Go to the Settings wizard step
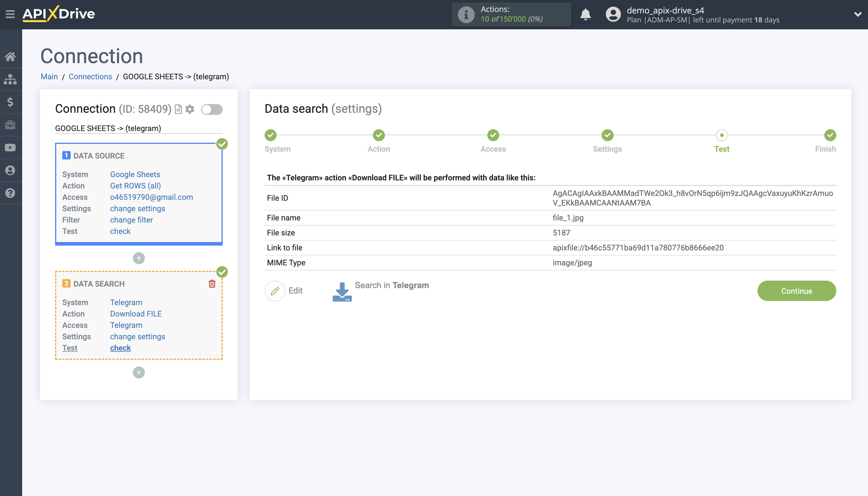The width and height of the screenshot is (868, 496). (x=607, y=135)
